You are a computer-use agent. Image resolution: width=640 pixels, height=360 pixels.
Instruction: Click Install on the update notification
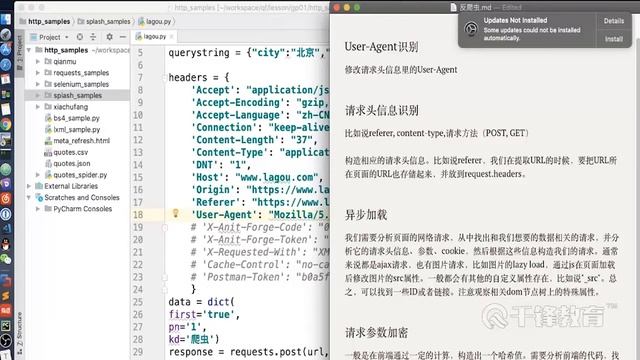point(613,39)
